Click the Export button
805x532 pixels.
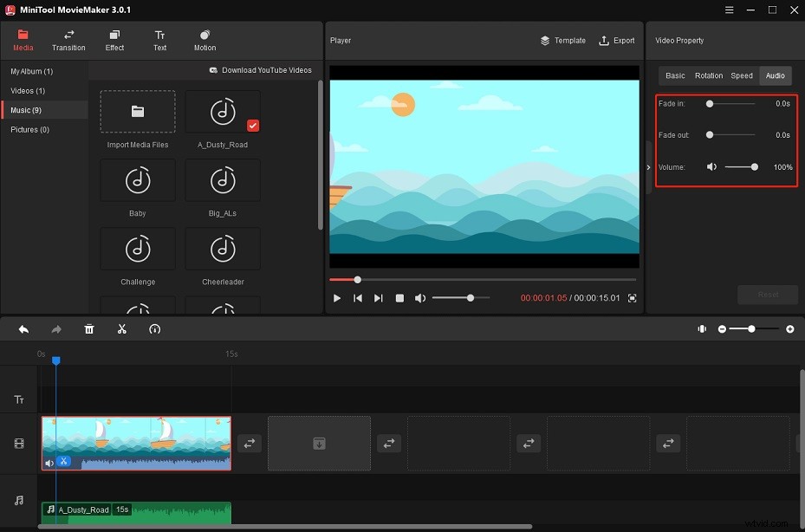[x=616, y=40]
